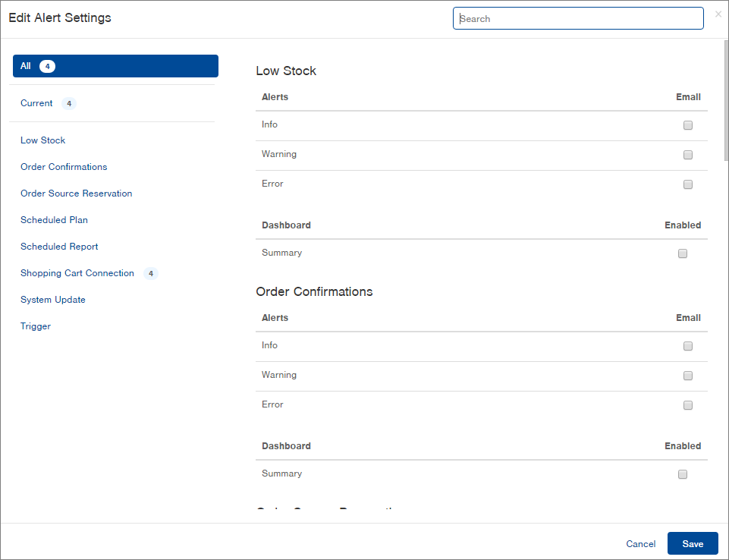Open Scheduled Report alert settings

[x=59, y=246]
